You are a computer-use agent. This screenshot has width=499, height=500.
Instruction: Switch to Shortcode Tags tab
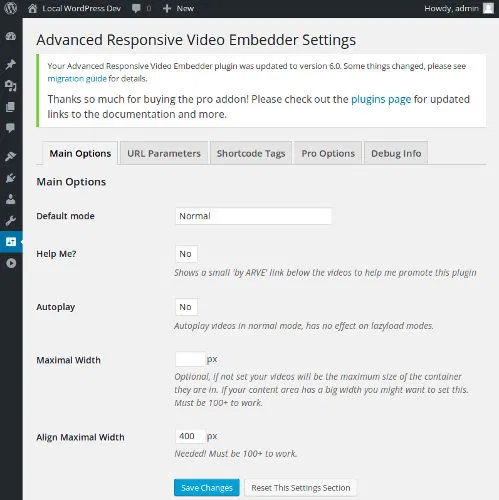[251, 153]
